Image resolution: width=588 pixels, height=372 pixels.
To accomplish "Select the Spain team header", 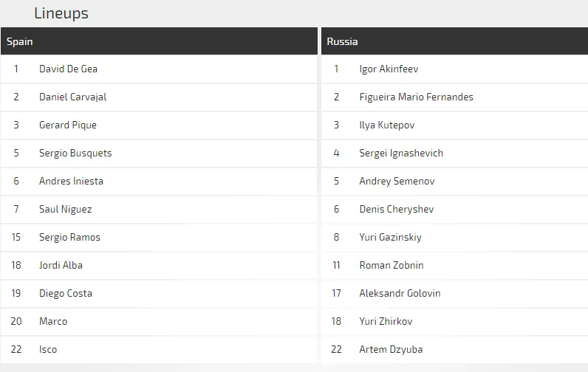I will point(20,41).
